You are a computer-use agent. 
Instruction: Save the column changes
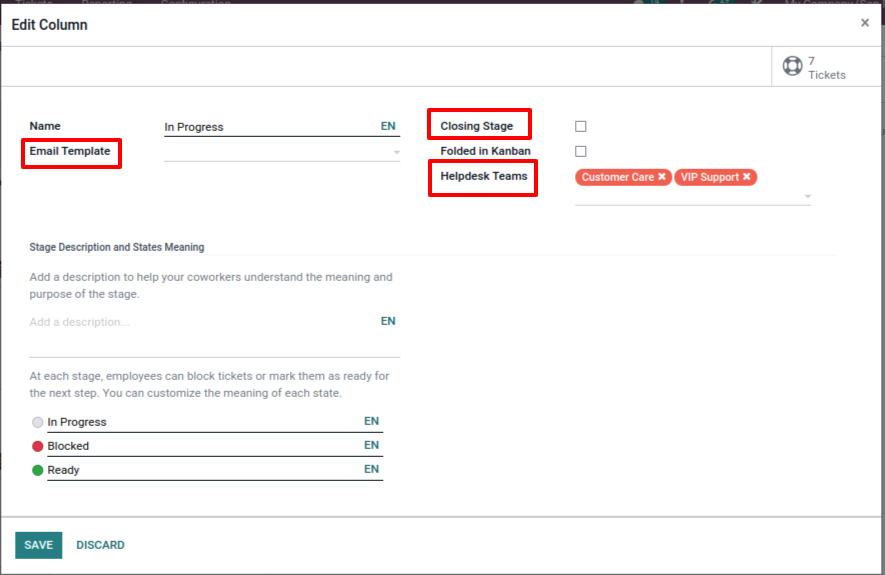[x=38, y=545]
